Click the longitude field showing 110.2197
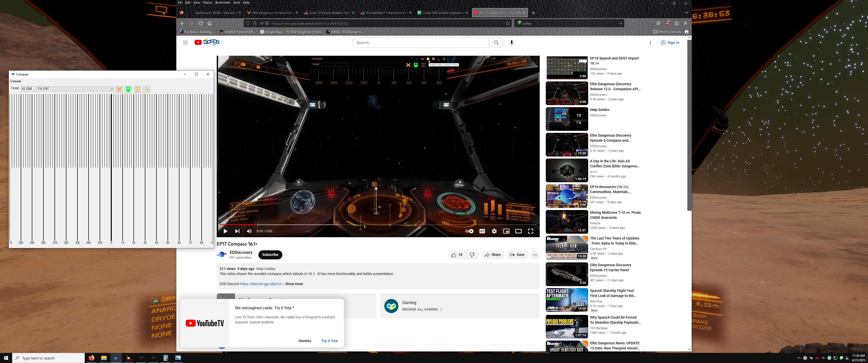 [43, 89]
